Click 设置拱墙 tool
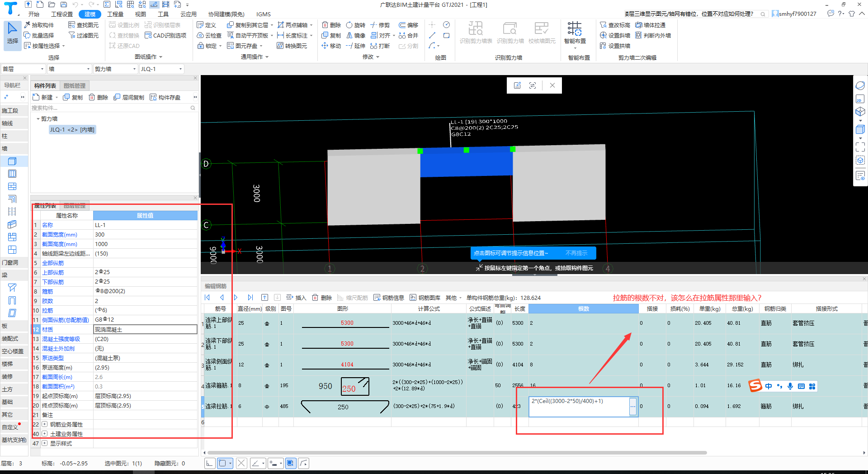This screenshot has height=474, width=868. click(x=615, y=46)
